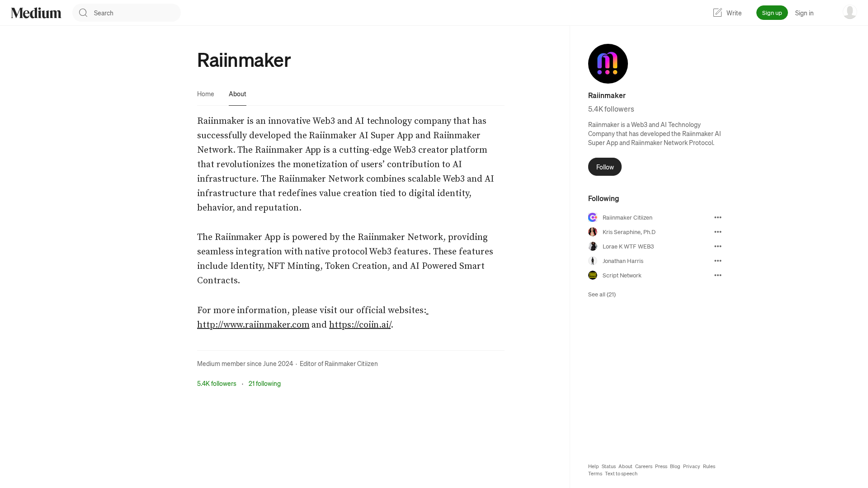
Task: Click Lorae K WTF WEB3 avatar
Action: coord(593,246)
